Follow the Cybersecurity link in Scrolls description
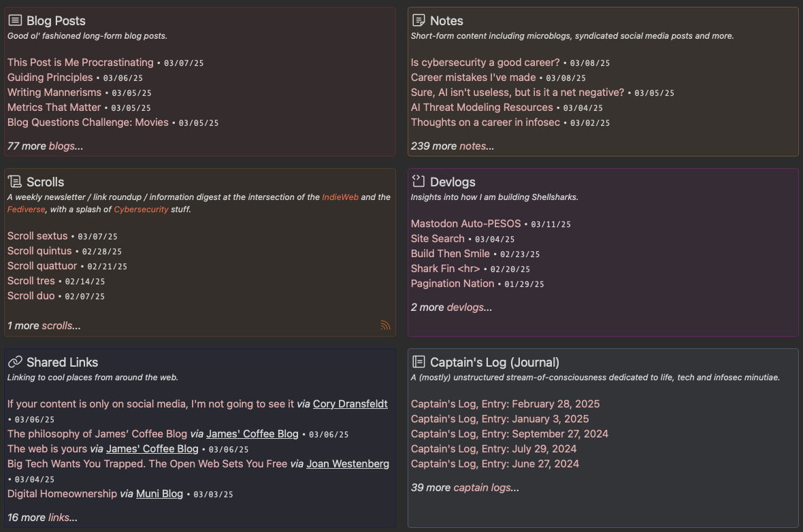Viewport: 803px width, 532px height. click(141, 210)
